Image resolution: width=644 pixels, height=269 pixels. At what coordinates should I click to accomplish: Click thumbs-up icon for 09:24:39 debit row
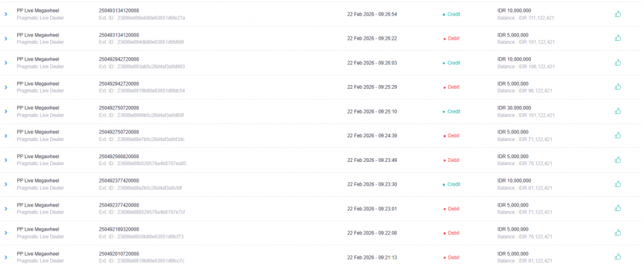pyautogui.click(x=618, y=135)
